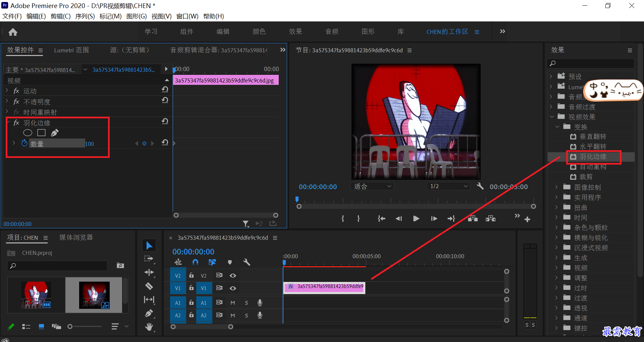
Task: Toggle V2 track output eye
Action: point(233,276)
